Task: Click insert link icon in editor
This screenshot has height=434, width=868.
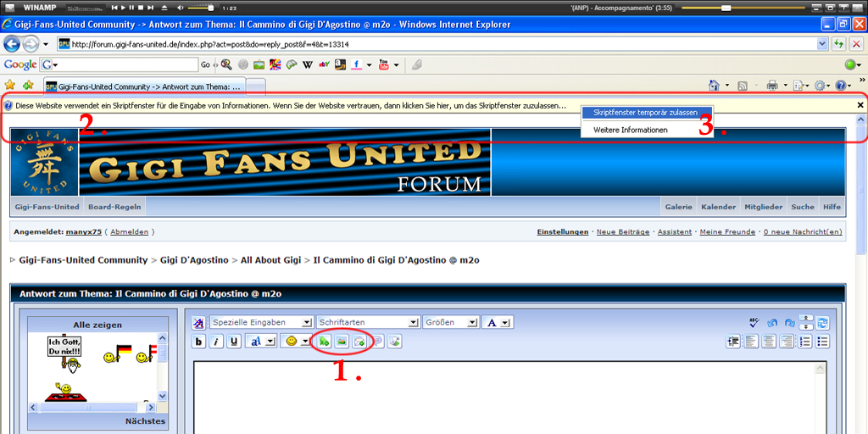Action: click(x=324, y=342)
